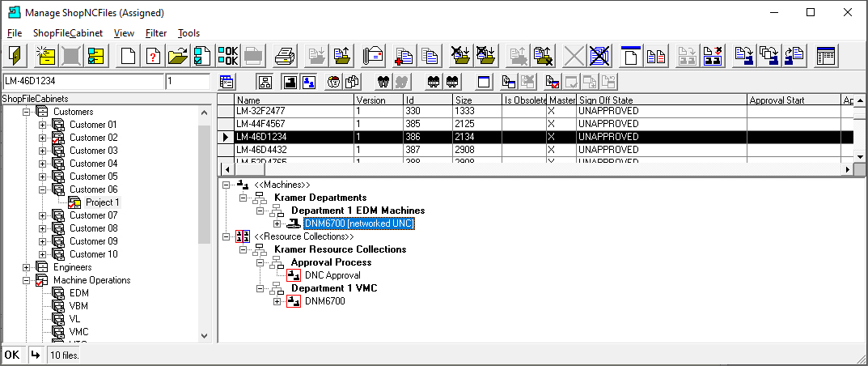
Task: Collapse the Customer 06 node
Action: [42, 189]
